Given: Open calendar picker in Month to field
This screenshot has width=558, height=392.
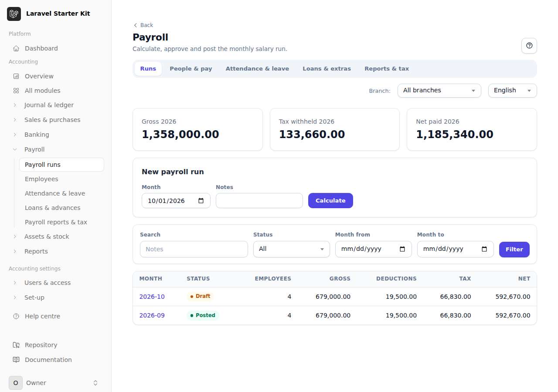Looking at the screenshot, I should pyautogui.click(x=484, y=249).
